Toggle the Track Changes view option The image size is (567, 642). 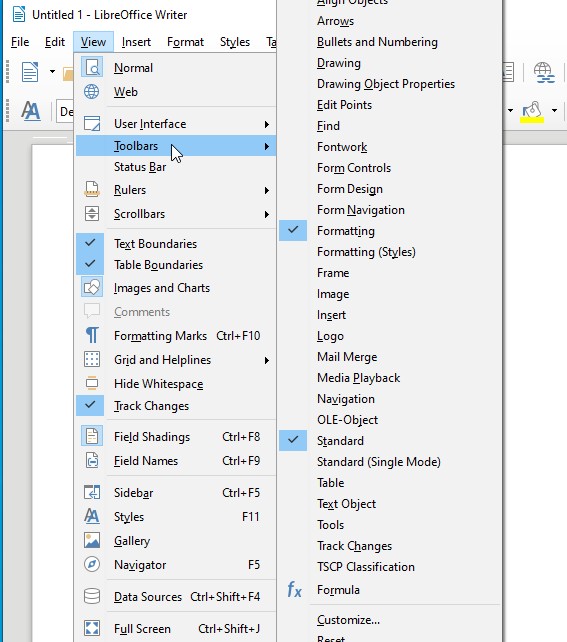176,406
